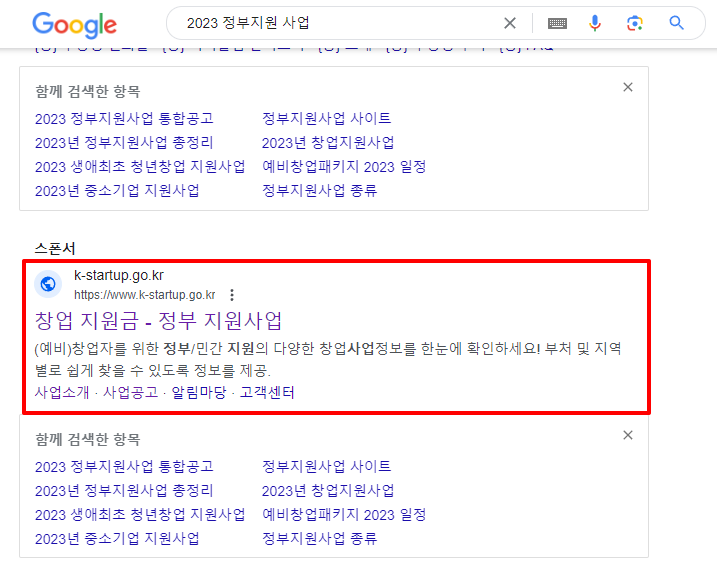Start voice search with the microphone icon
Image resolution: width=717 pixels, height=569 pixels.
tap(594, 23)
